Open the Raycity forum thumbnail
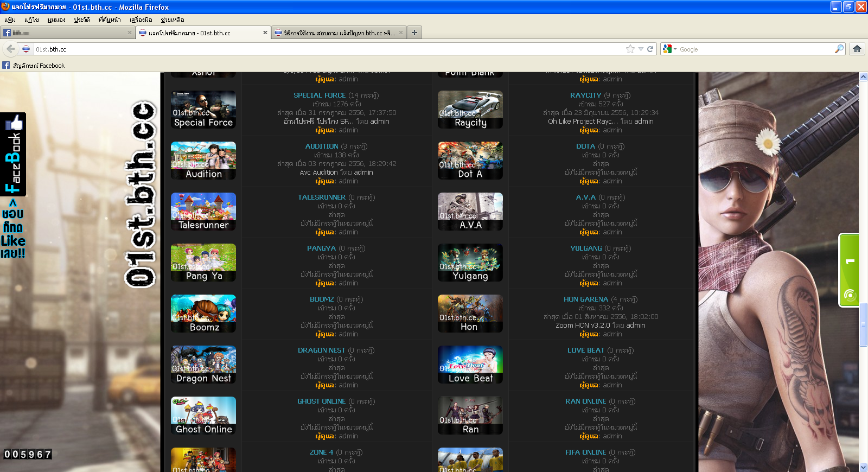 pyautogui.click(x=470, y=110)
